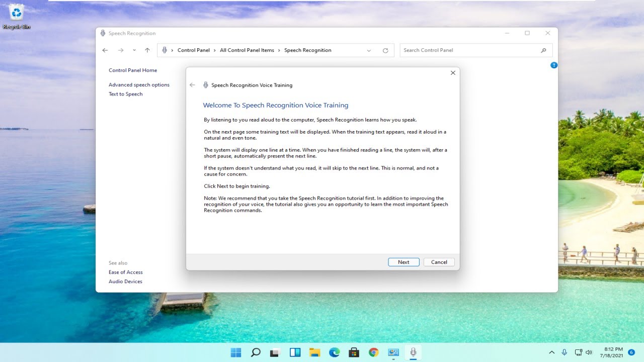Open Control Panel help question mark

click(x=554, y=65)
